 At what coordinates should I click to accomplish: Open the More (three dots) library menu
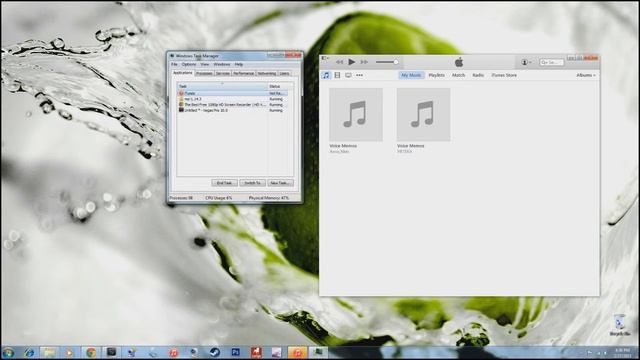(x=359, y=75)
